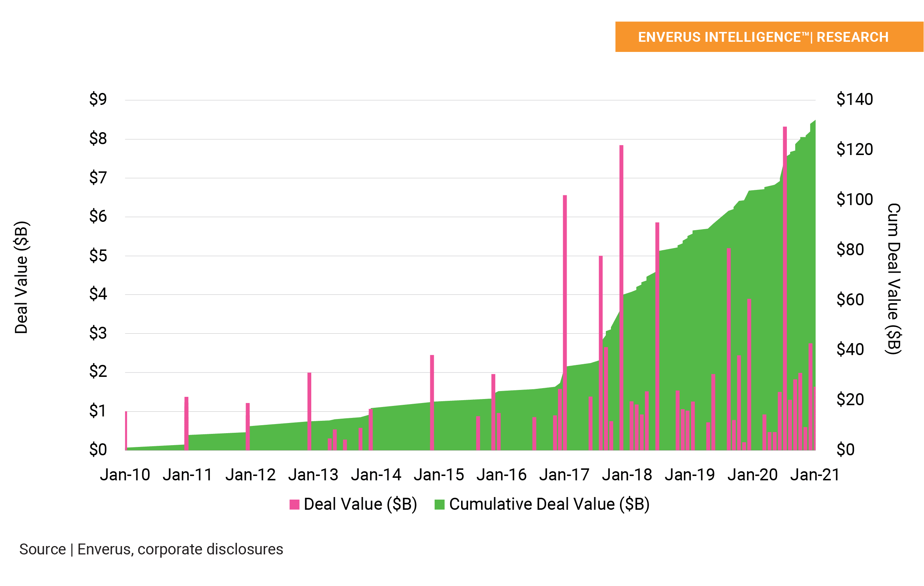Screen dimensions: 924x586
Task: Select the "Deal Value ($B)" legend label
Action: pyautogui.click(x=360, y=504)
